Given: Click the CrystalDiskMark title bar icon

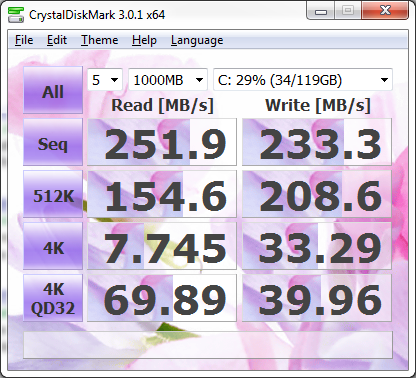Looking at the screenshot, I should tap(16, 15).
